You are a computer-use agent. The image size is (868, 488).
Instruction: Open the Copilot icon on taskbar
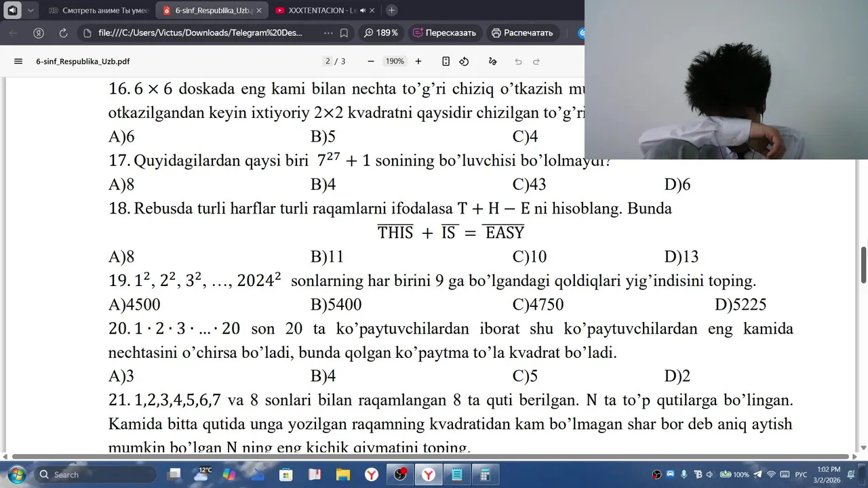coord(229,474)
